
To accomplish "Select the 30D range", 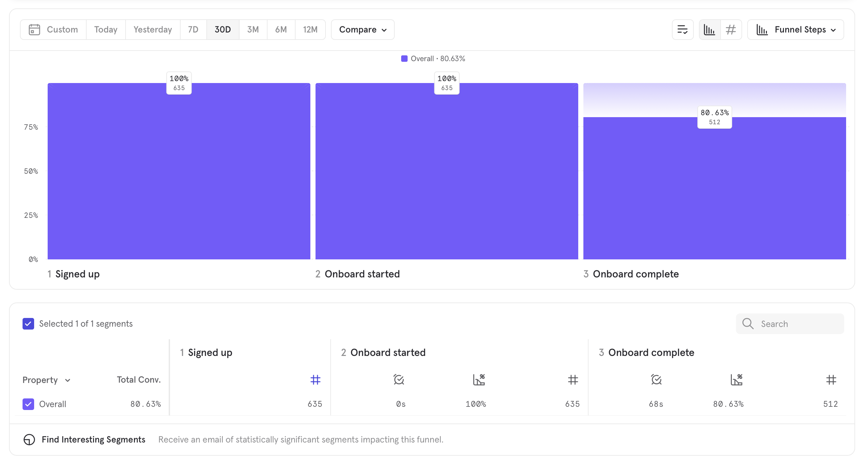I will (223, 30).
